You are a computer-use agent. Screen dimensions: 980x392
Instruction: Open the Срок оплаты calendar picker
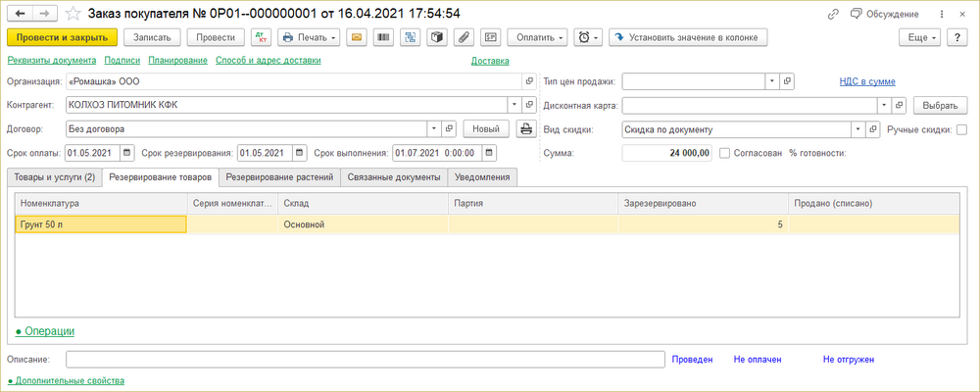126,153
